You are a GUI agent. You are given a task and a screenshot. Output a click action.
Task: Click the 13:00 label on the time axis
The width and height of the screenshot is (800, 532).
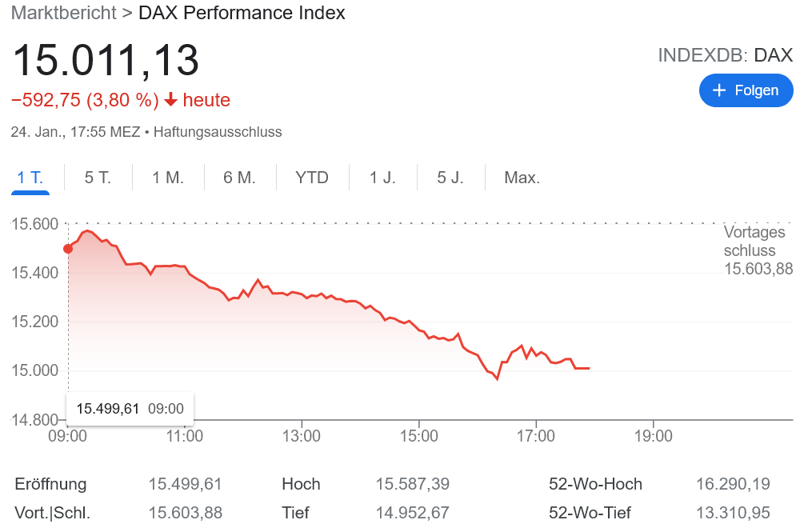pyautogui.click(x=302, y=436)
